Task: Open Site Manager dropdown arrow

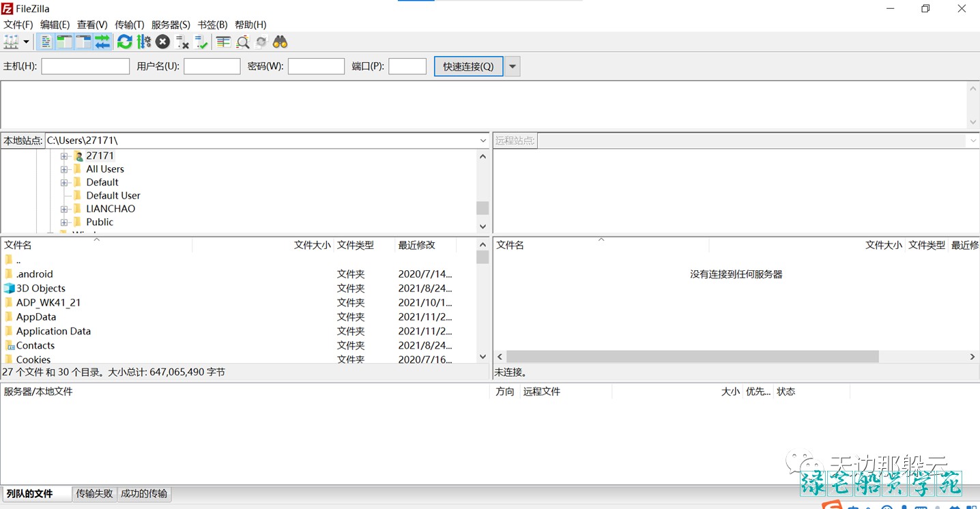Action: coord(26,42)
